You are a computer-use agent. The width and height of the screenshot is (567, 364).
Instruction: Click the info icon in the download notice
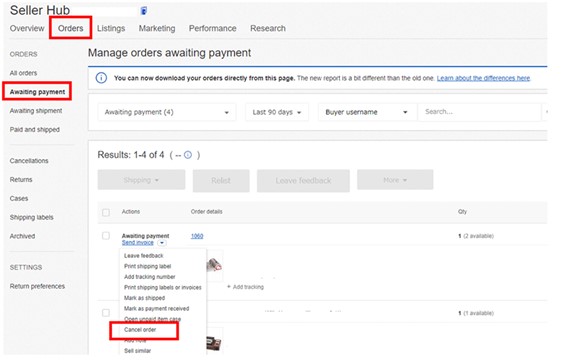pyautogui.click(x=101, y=78)
